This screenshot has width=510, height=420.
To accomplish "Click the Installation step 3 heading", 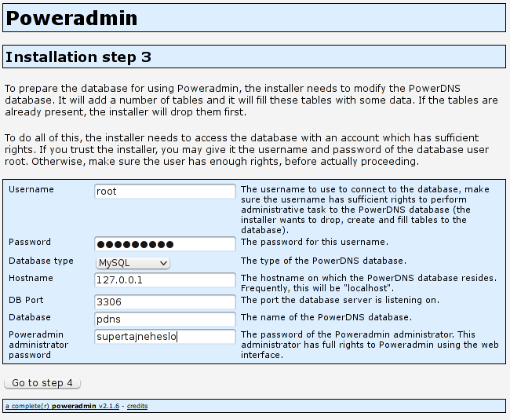I will [78, 57].
